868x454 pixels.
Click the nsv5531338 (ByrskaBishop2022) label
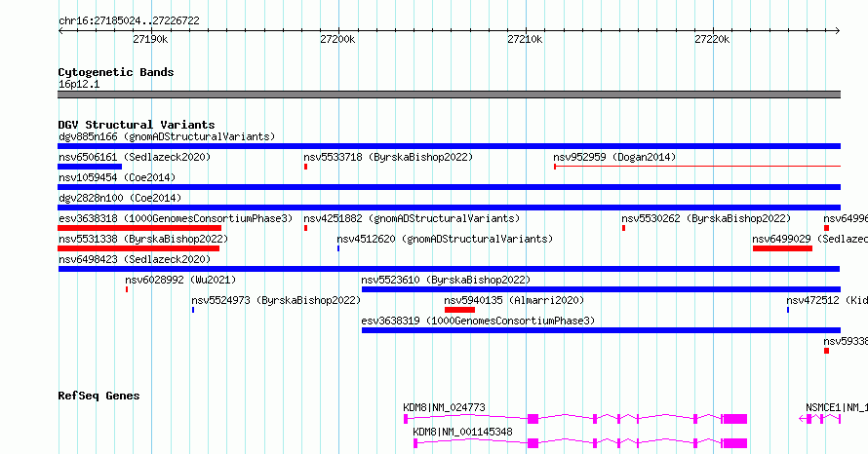tap(143, 239)
